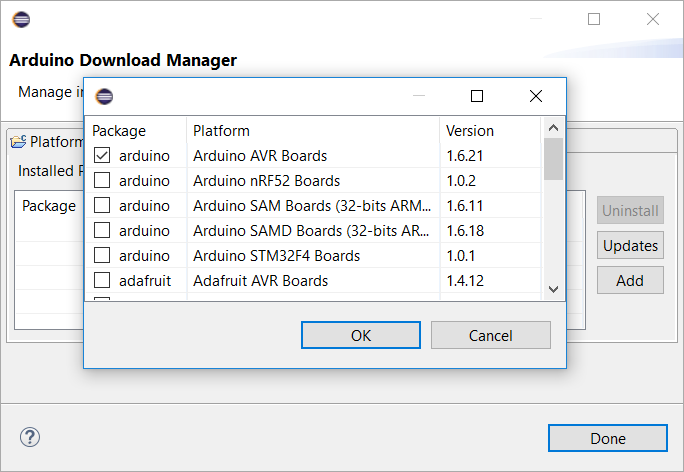
Task: Select the Arduino STM32F4 Boards text
Action: pyautogui.click(x=277, y=256)
